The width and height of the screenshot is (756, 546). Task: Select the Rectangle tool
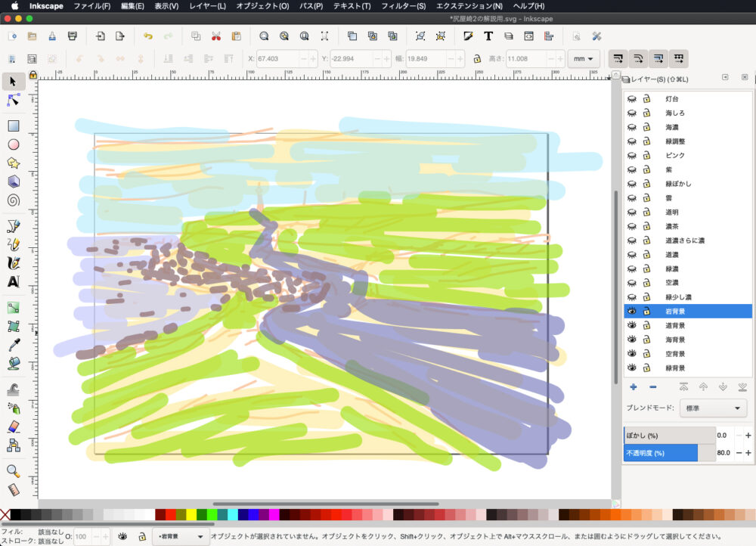point(13,126)
